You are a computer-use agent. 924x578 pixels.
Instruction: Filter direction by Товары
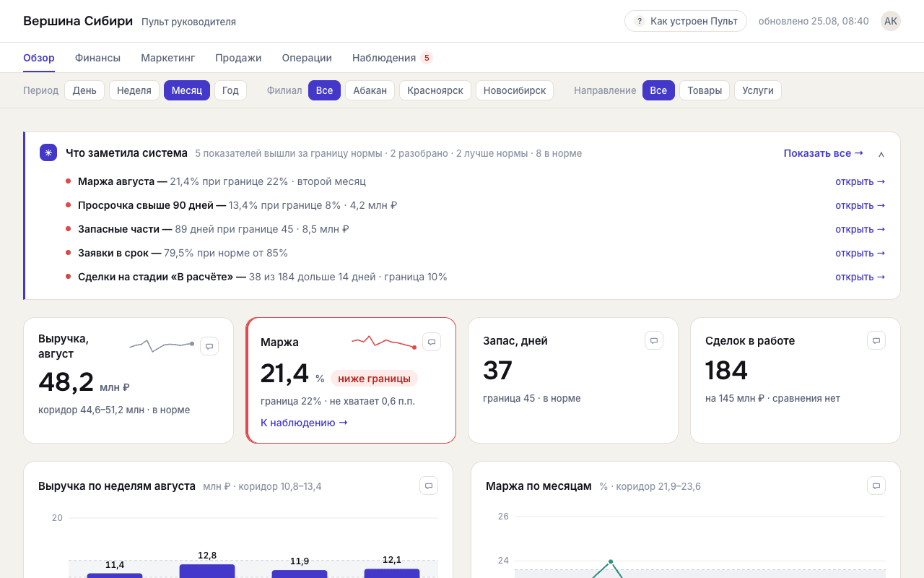pyautogui.click(x=705, y=90)
